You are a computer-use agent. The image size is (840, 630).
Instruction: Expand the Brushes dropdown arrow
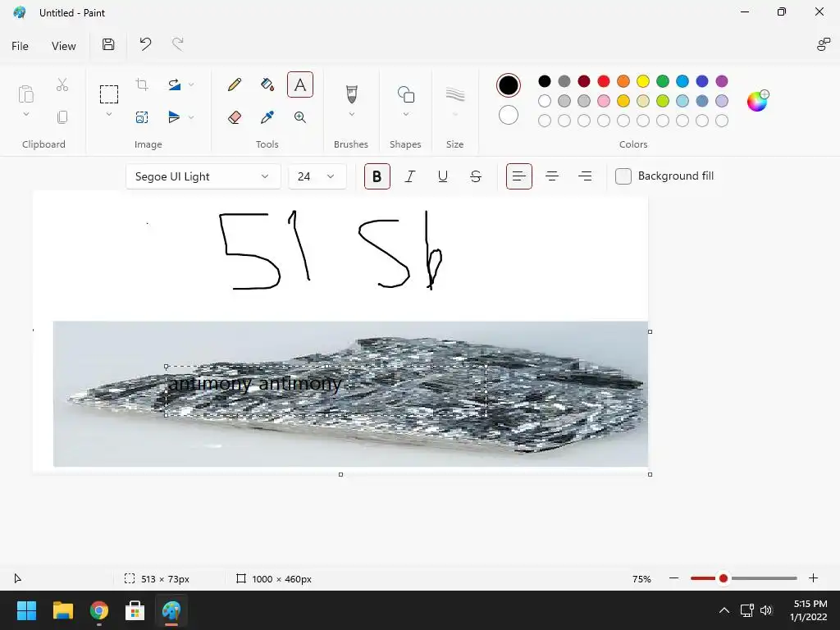[351, 114]
